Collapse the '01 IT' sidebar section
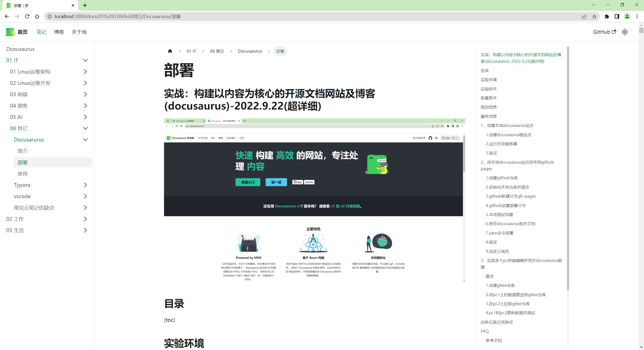Screen dimensions: 644x350 tap(85, 60)
